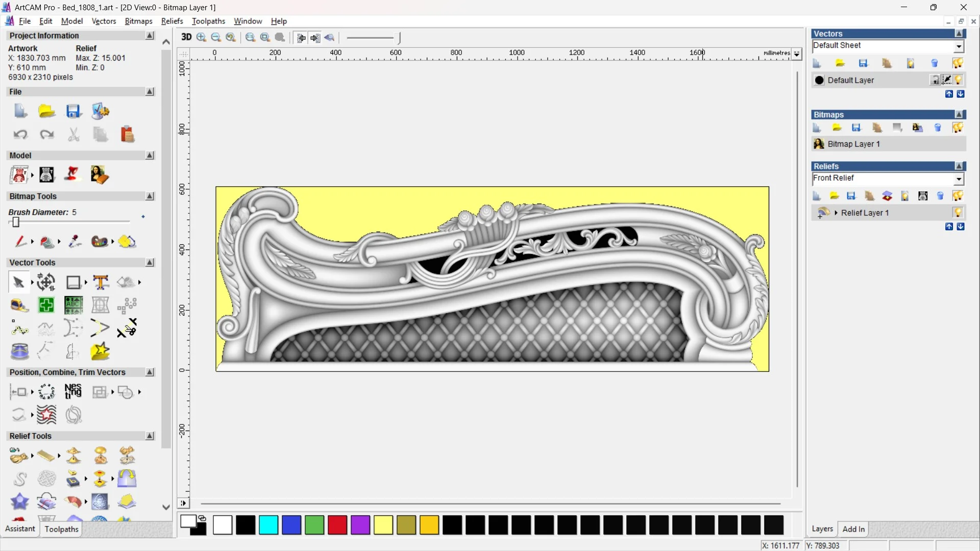The image size is (980, 551).
Task: Click the Nesting tool icon
Action: (73, 392)
